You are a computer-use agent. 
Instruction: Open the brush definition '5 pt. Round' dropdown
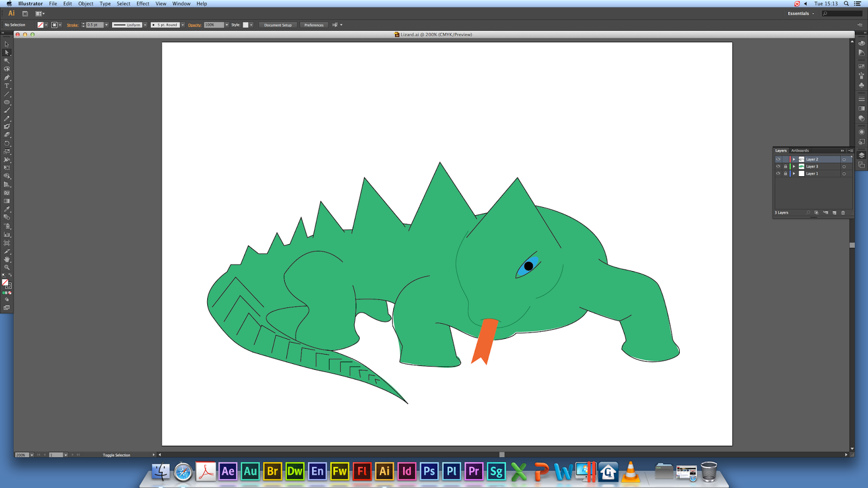(x=183, y=25)
